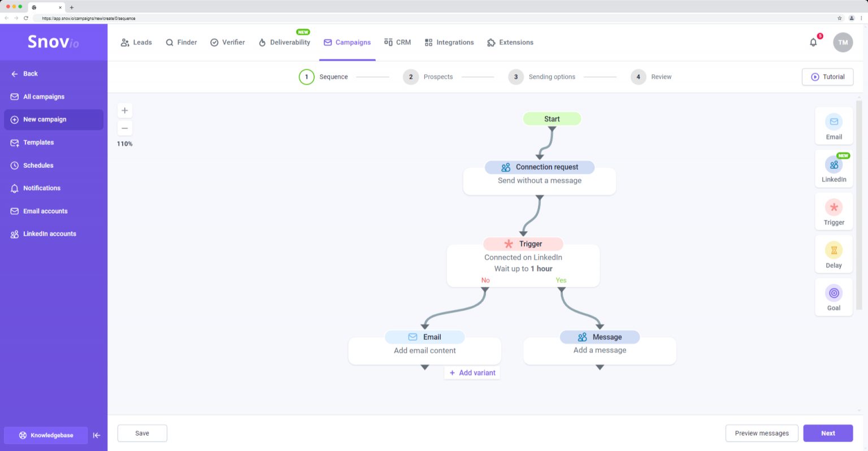Screen dimensions: 868x451
Task: Click the Trigger node Yes branch
Action: click(561, 280)
